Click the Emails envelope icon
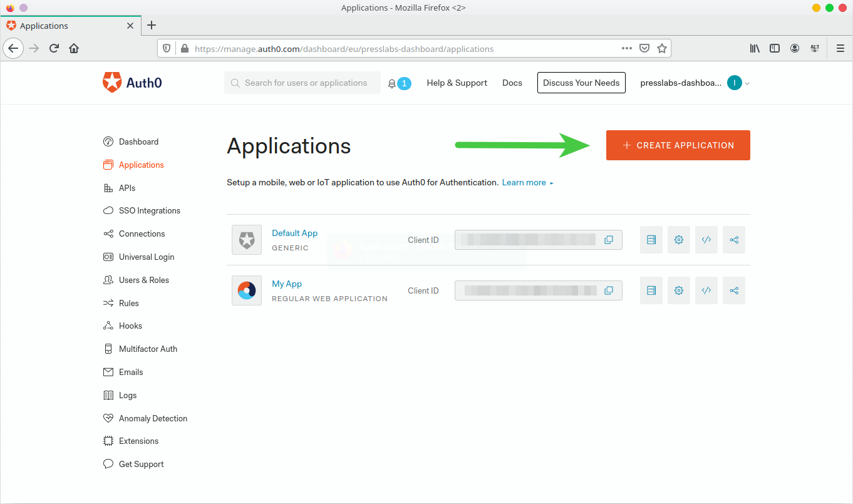 (x=108, y=372)
